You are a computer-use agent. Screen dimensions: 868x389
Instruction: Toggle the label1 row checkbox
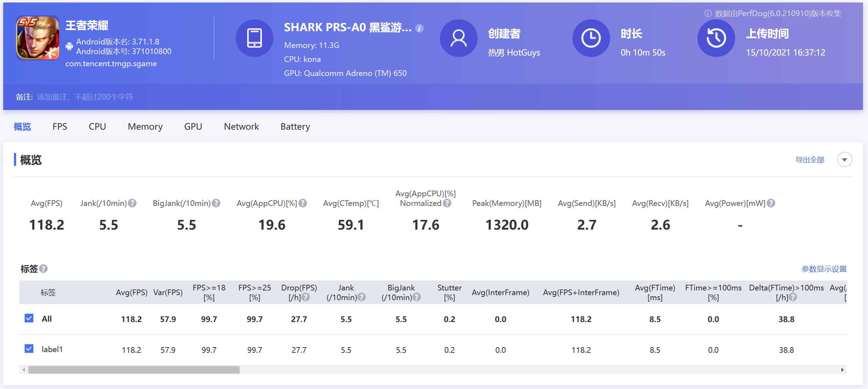[x=29, y=349]
